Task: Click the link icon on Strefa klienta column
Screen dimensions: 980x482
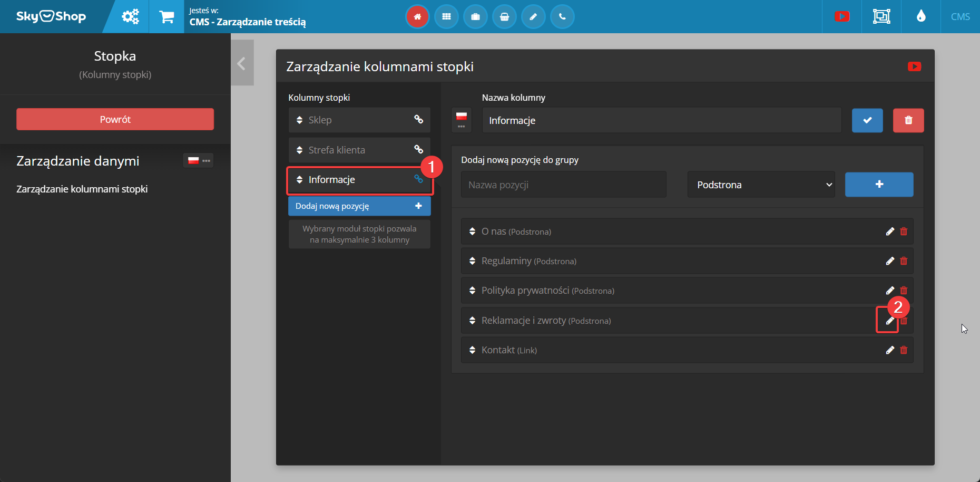Action: coord(419,149)
